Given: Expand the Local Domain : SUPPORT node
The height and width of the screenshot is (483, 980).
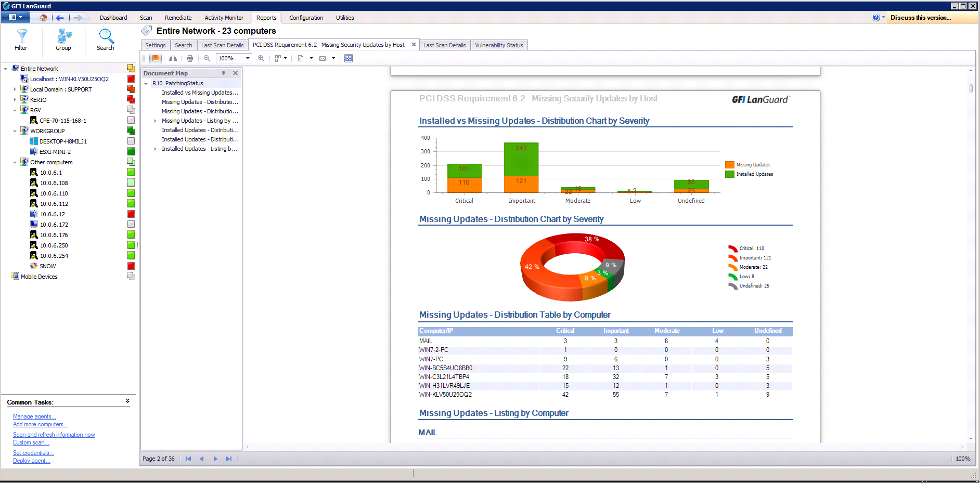Looking at the screenshot, I should [15, 89].
